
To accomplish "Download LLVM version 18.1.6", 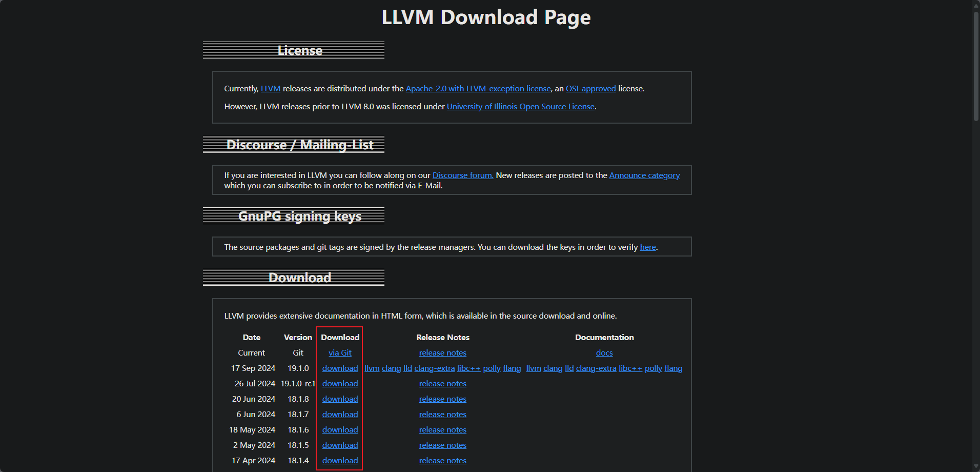I will click(x=340, y=430).
